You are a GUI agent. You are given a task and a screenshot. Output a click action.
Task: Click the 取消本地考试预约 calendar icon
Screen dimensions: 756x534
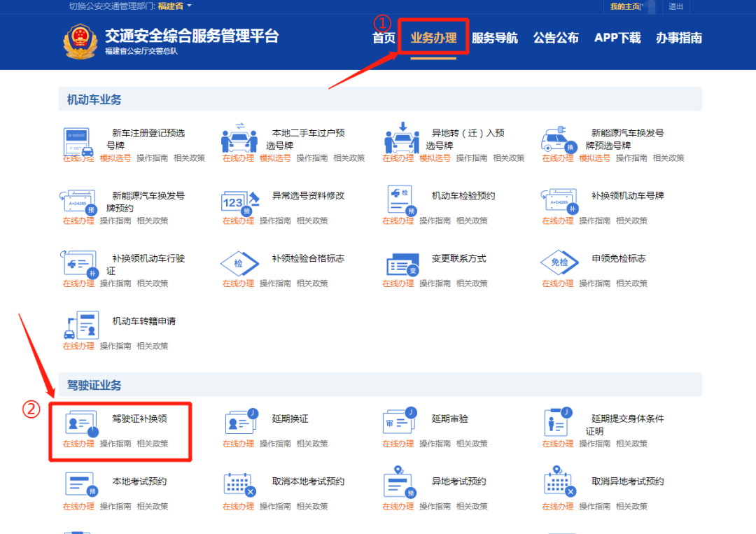[239, 484]
